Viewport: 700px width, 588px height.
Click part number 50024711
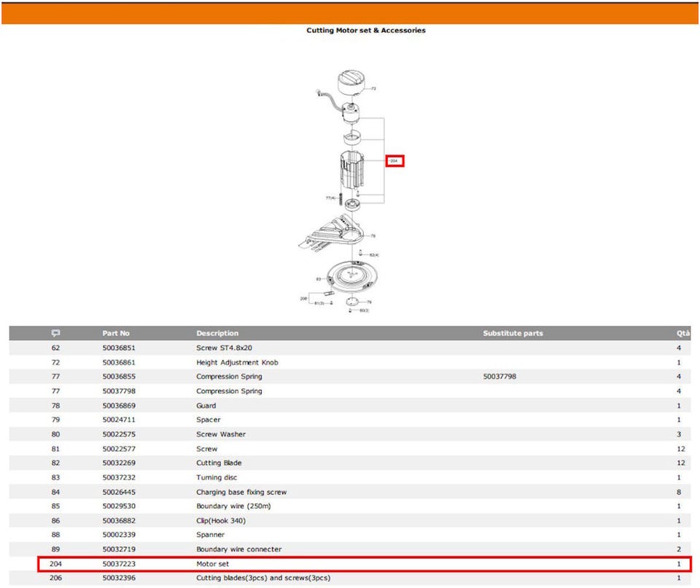click(119, 420)
